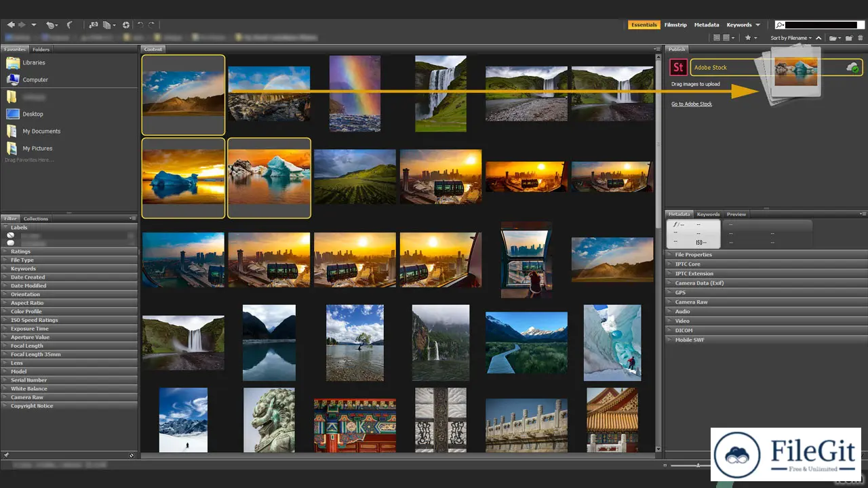868x488 pixels.
Task: Expand the Camera Raw metadata section
Action: click(671, 302)
